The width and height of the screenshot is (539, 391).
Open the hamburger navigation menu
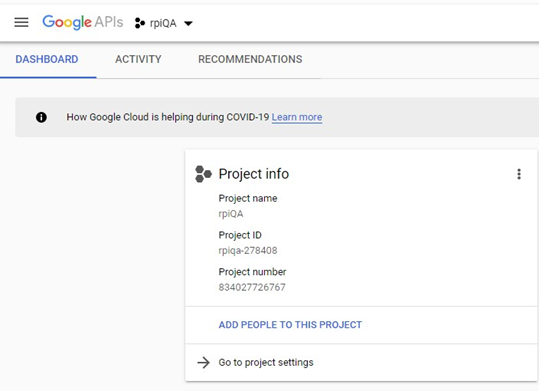(21, 23)
